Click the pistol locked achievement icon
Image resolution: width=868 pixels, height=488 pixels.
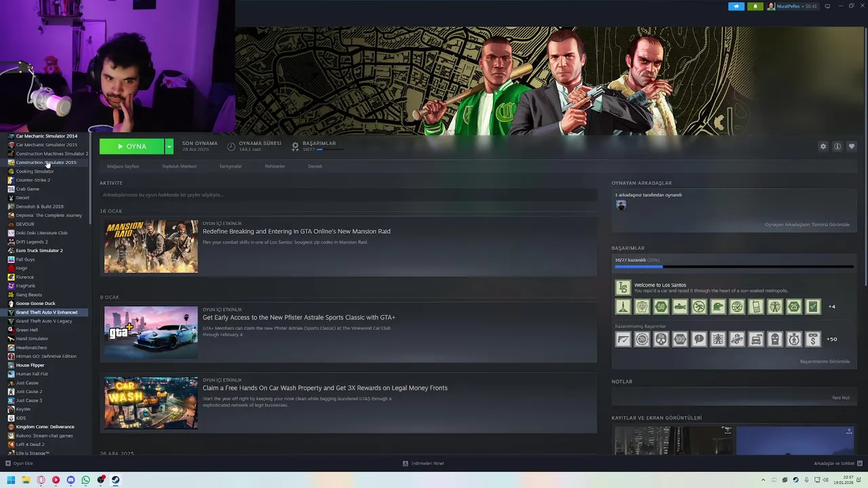(x=623, y=339)
